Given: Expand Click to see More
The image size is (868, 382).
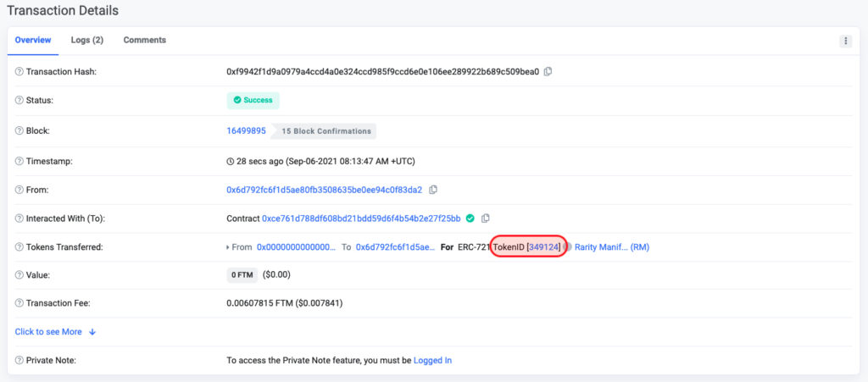Looking at the screenshot, I should coord(55,332).
